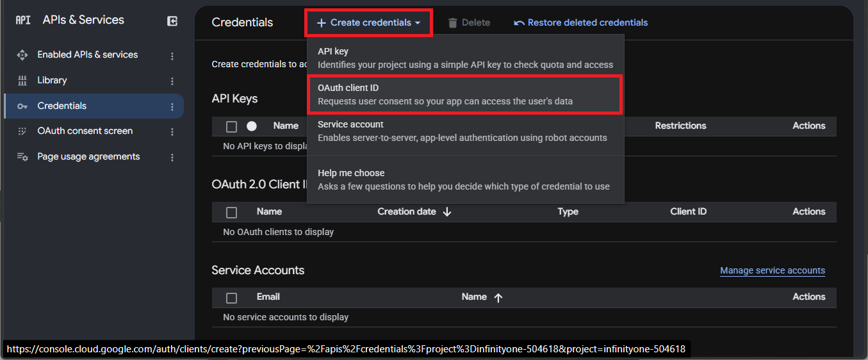Click the Enabled APIs & services icon
The image size is (868, 360).
(22, 55)
